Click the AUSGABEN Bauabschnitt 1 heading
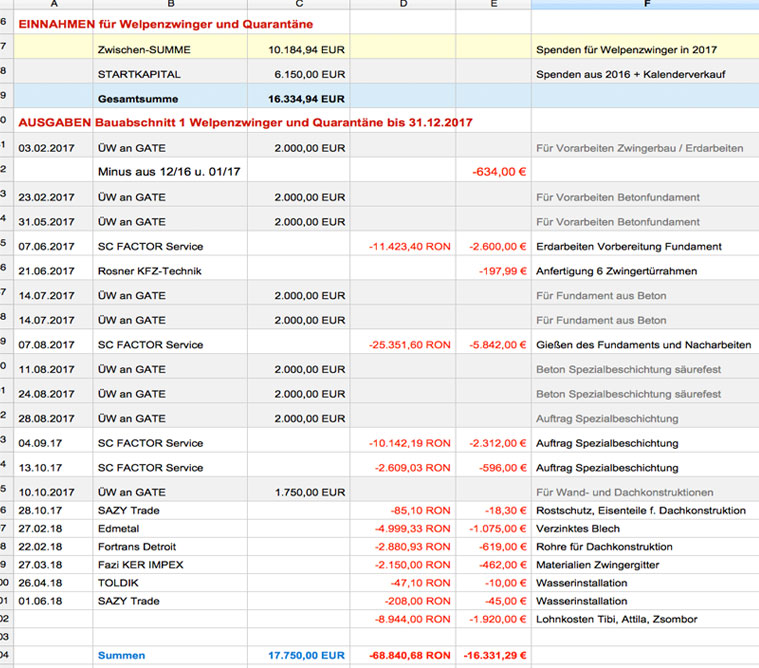 pyautogui.click(x=245, y=122)
